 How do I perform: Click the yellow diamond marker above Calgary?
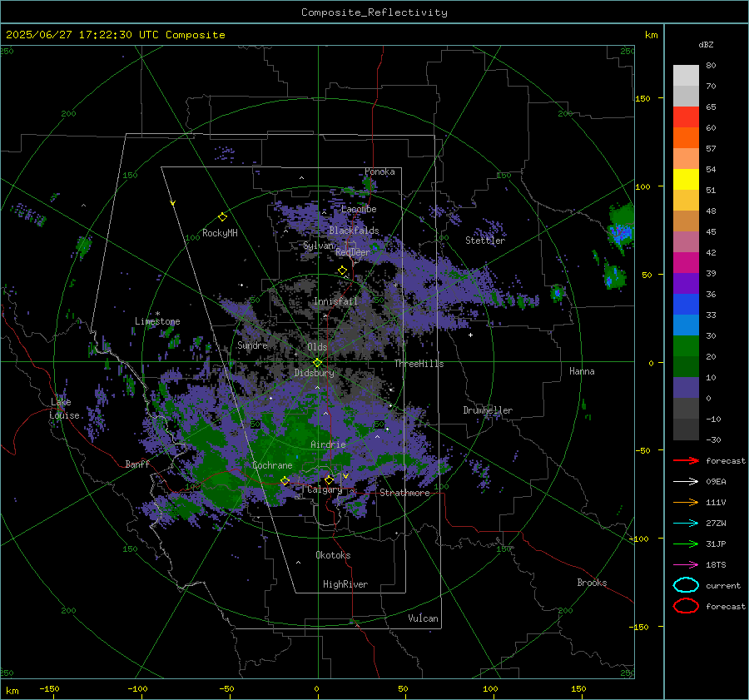click(329, 479)
